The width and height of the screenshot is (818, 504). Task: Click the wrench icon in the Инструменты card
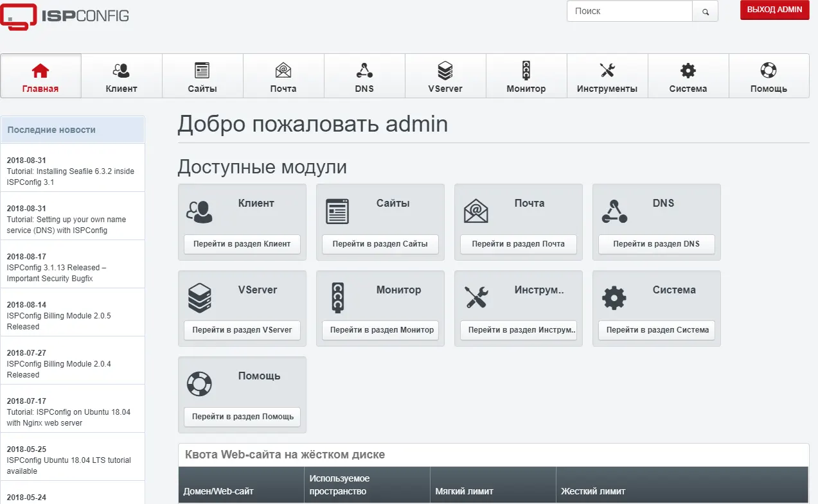pos(476,298)
